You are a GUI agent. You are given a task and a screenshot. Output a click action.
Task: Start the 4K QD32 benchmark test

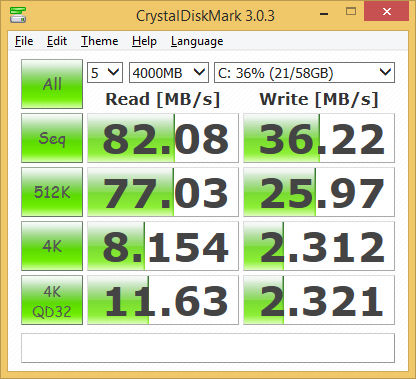pyautogui.click(x=52, y=300)
